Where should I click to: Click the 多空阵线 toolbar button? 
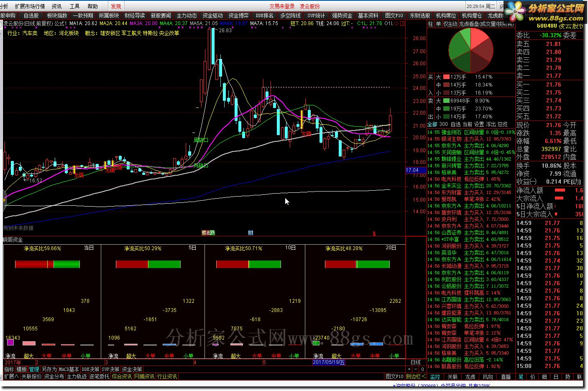[x=290, y=15]
